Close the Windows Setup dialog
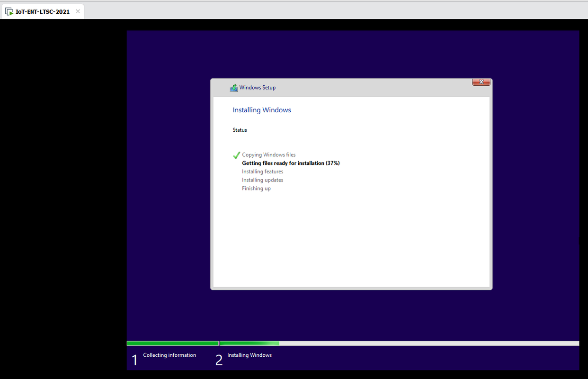 (x=481, y=82)
